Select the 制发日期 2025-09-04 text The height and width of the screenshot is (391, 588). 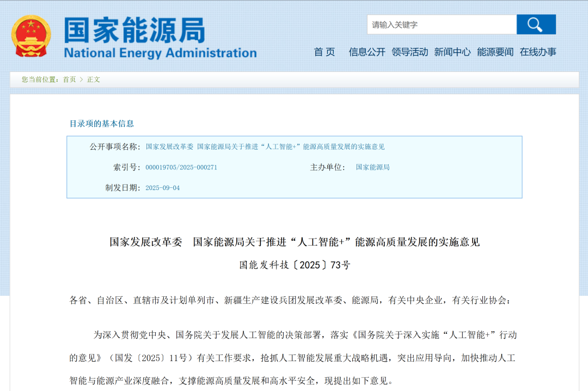click(162, 187)
